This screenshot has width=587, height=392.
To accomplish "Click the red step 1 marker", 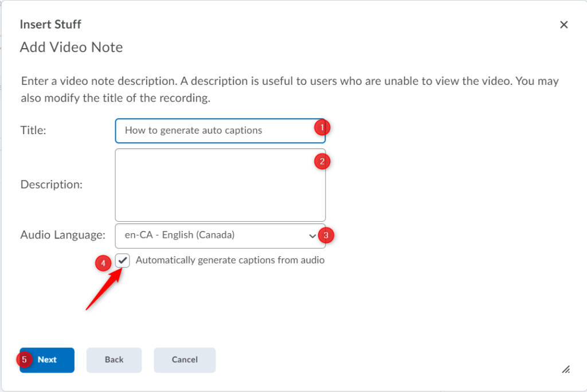I will pyautogui.click(x=322, y=127).
